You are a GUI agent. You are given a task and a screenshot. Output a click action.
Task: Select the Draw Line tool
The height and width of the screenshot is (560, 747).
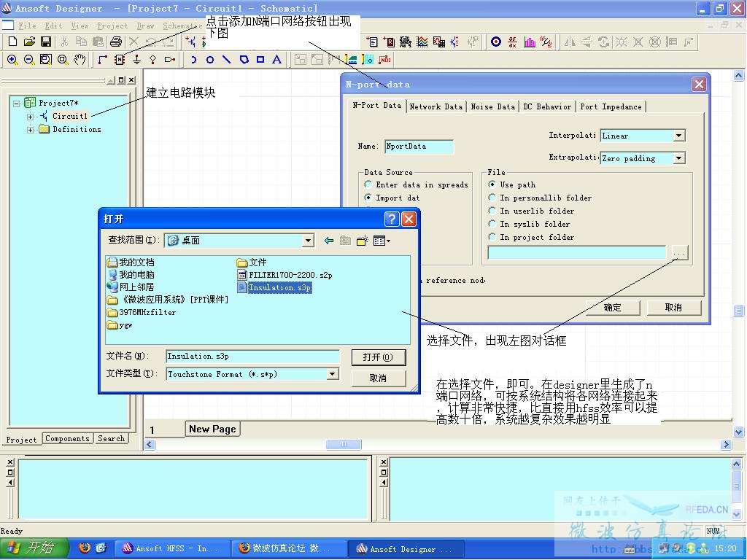pyautogui.click(x=227, y=60)
